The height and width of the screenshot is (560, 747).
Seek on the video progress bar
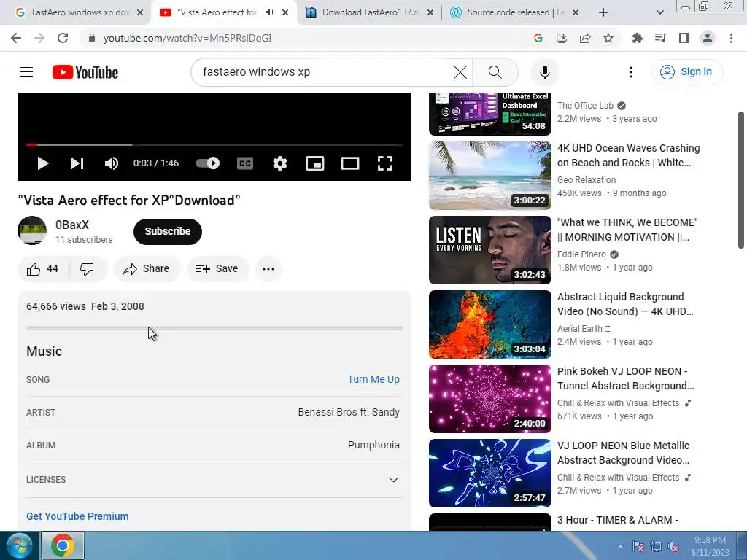pyautogui.click(x=214, y=144)
